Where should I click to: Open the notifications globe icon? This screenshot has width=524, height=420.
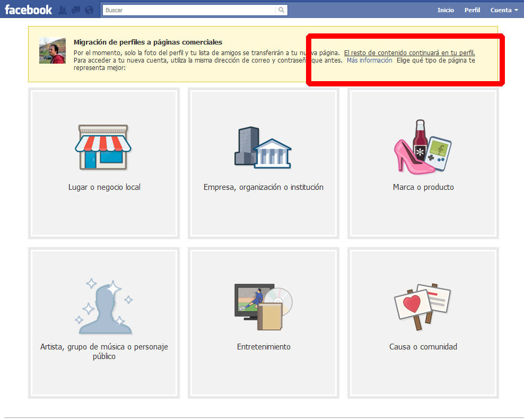click(x=89, y=11)
